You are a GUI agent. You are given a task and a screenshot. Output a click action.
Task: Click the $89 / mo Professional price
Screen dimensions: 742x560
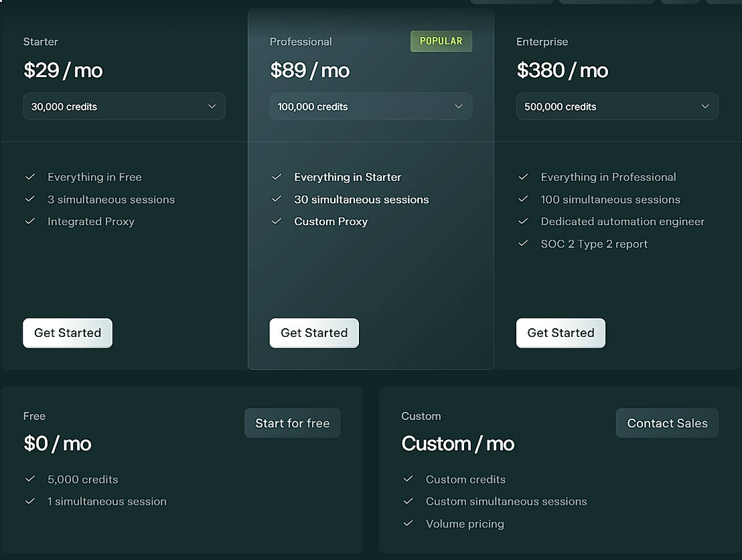coord(309,70)
